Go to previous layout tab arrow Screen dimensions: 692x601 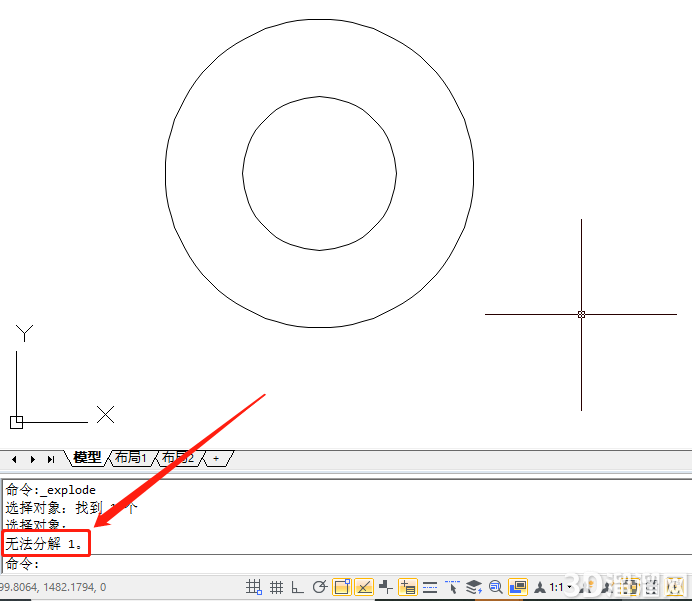(x=14, y=459)
